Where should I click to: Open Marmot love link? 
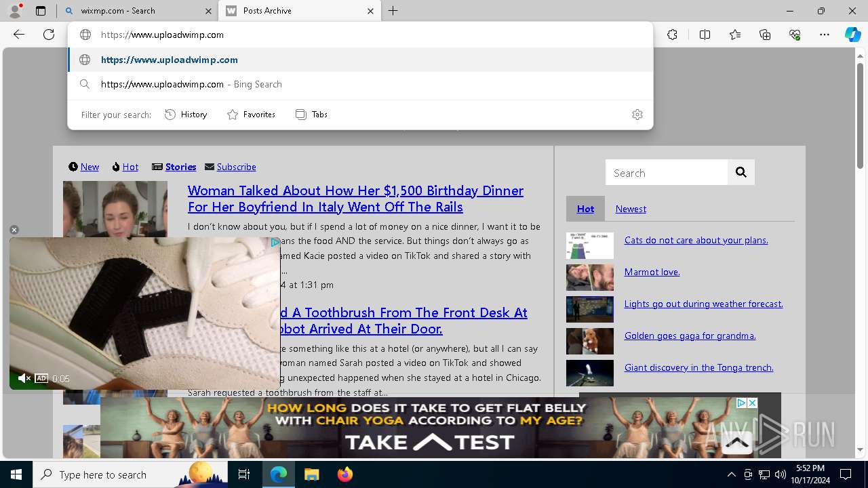tap(652, 272)
